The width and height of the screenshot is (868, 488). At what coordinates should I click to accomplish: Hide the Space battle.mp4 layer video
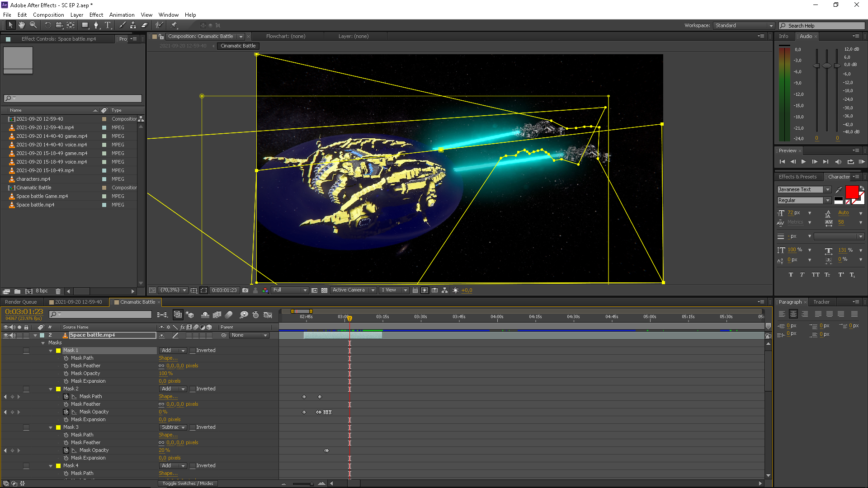pyautogui.click(x=6, y=335)
